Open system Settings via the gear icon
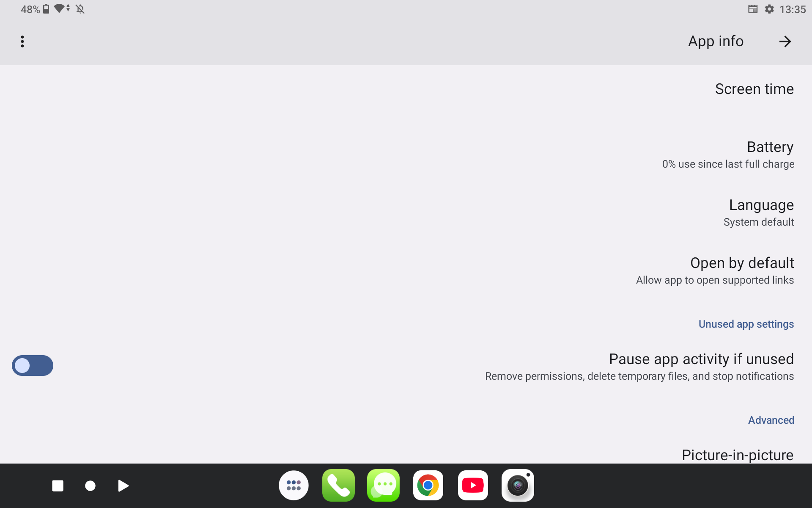 [x=770, y=9]
